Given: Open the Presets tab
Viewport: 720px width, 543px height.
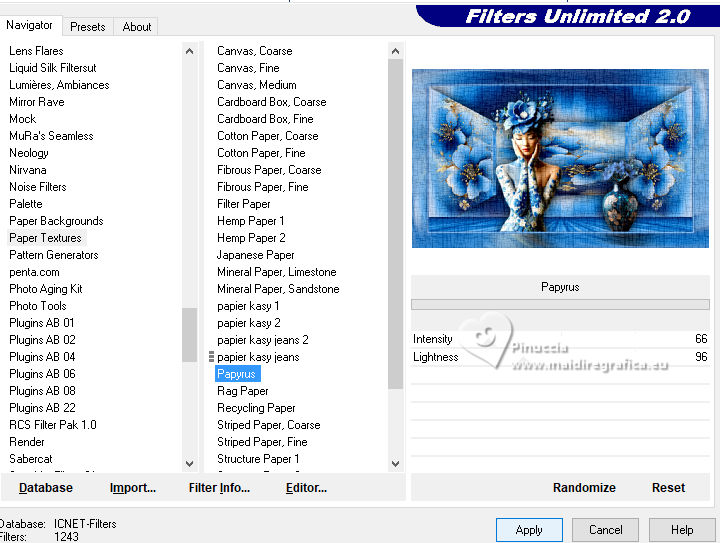Looking at the screenshot, I should click(x=88, y=27).
